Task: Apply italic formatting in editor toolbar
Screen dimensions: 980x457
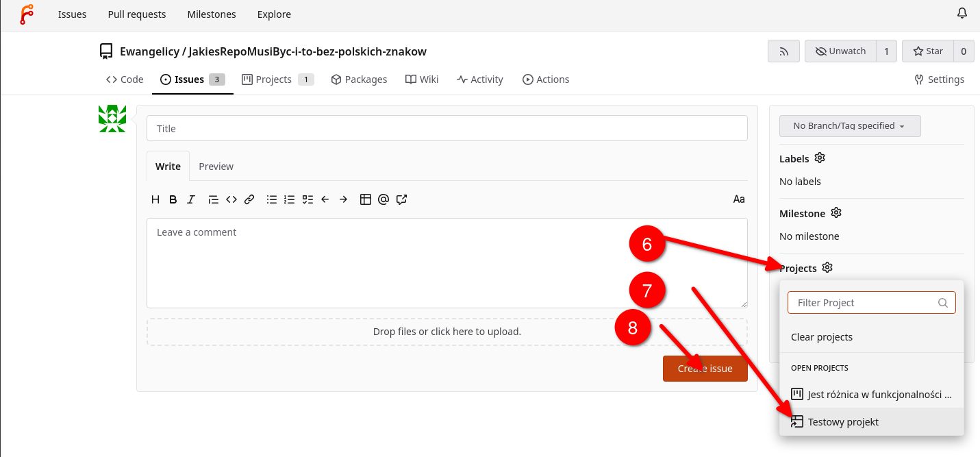Action: pyautogui.click(x=191, y=199)
